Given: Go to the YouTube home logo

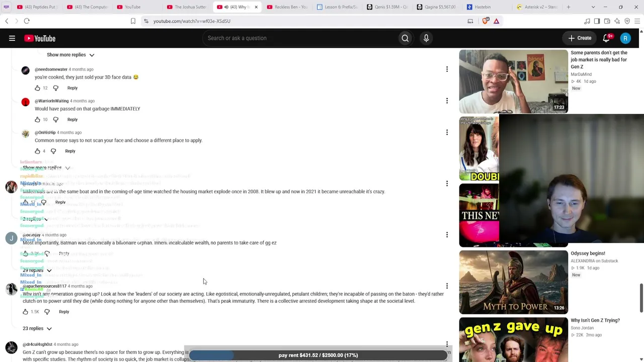Looking at the screenshot, I should (40, 38).
